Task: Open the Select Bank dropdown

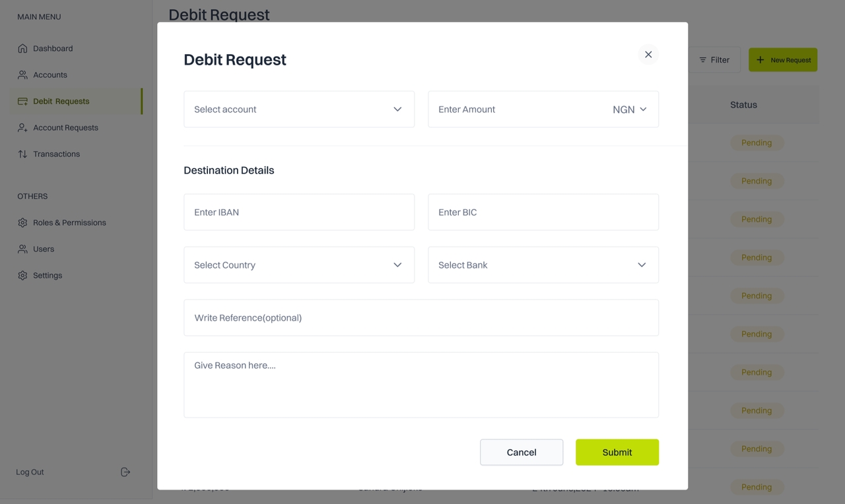Action: (543, 265)
